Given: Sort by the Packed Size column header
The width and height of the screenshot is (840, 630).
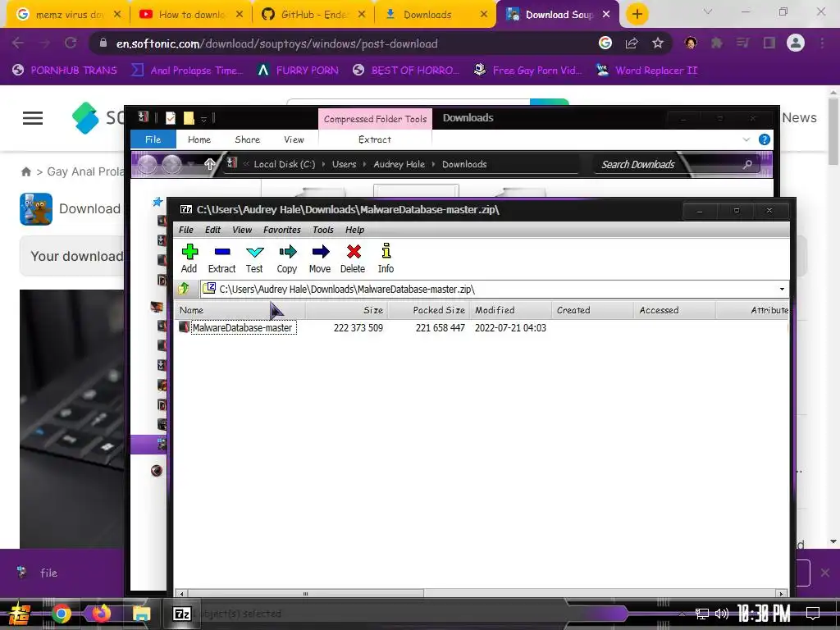Looking at the screenshot, I should pos(428,310).
